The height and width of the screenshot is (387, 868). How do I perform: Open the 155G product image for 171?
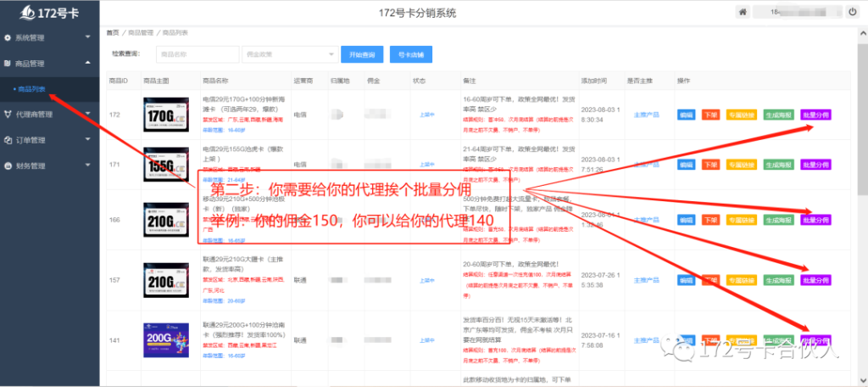click(166, 165)
